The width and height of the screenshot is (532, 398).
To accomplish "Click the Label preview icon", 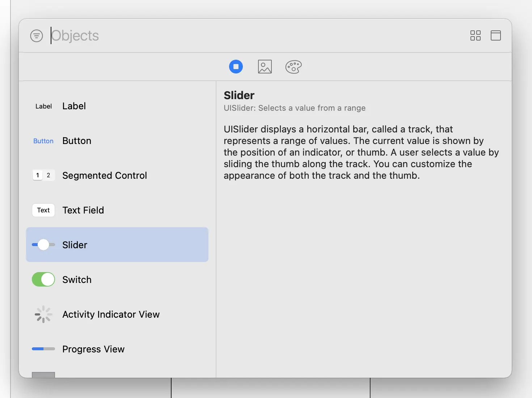I will (x=43, y=106).
